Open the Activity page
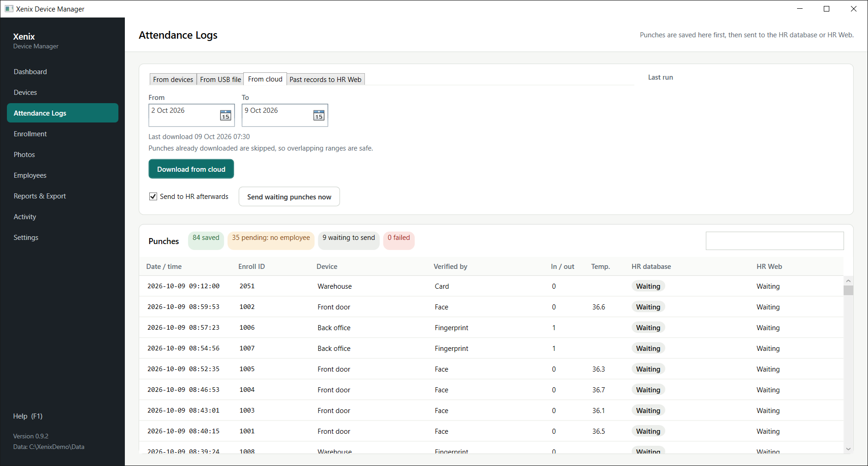 (63, 216)
